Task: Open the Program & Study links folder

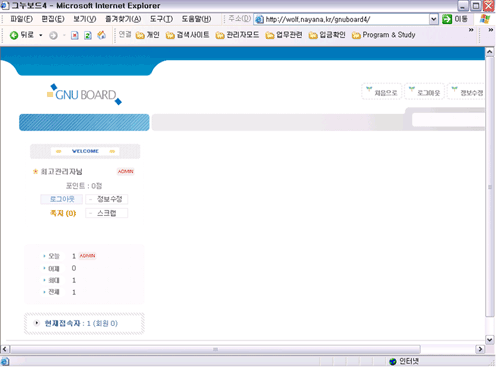Action: (x=383, y=35)
